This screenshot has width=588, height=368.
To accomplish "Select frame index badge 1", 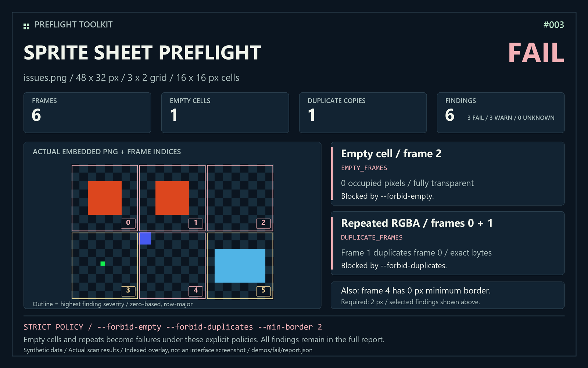I will click(196, 223).
